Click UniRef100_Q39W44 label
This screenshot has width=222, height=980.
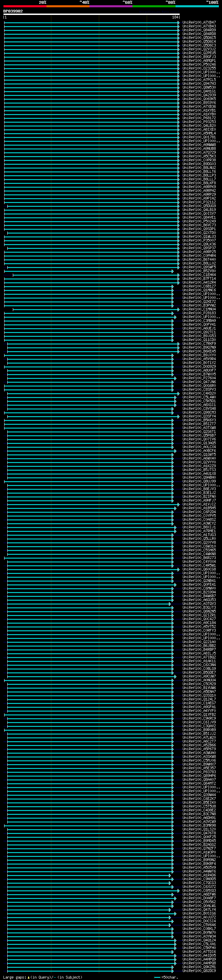[x=199, y=795]
